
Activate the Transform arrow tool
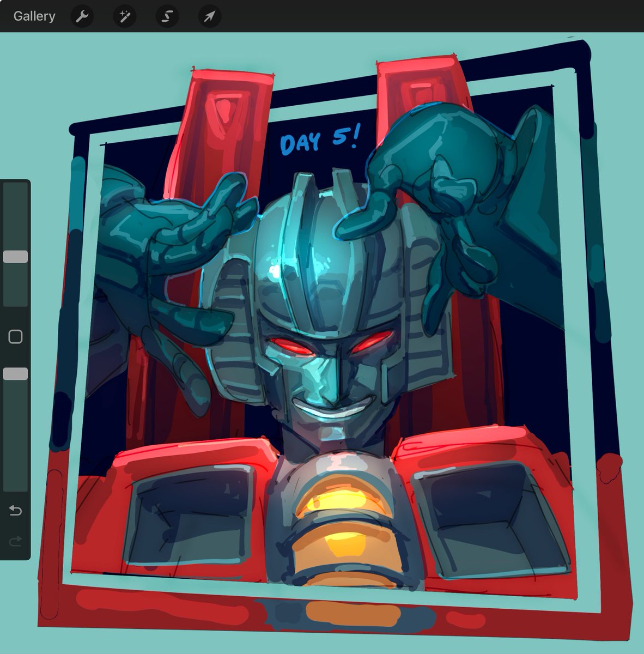[209, 16]
